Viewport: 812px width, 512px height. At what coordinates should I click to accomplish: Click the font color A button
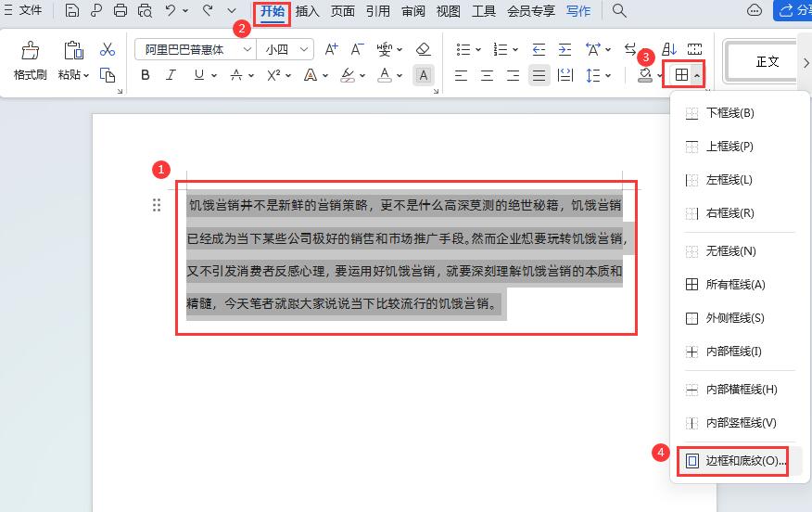385,75
